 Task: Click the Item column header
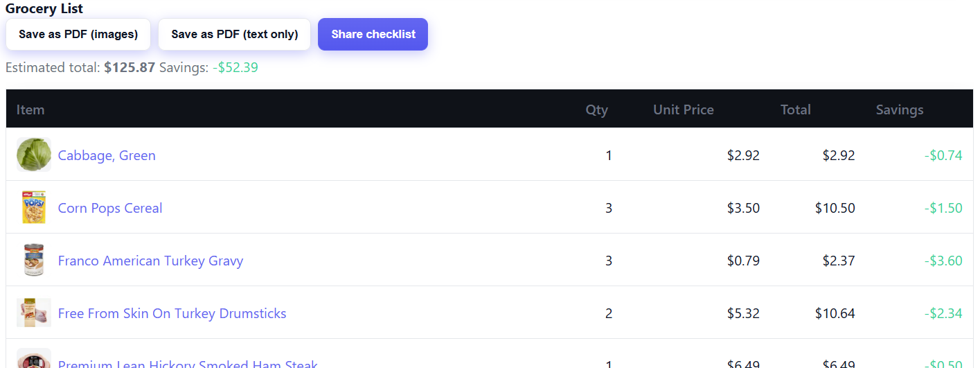pos(30,109)
